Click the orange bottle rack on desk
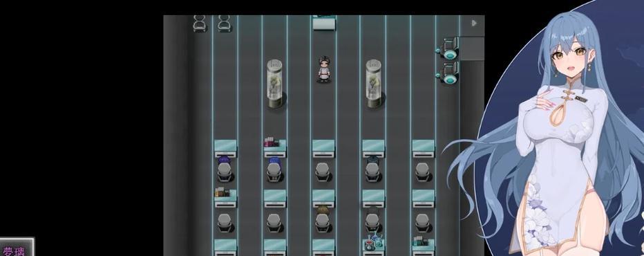The image size is (644, 256). [222, 192]
